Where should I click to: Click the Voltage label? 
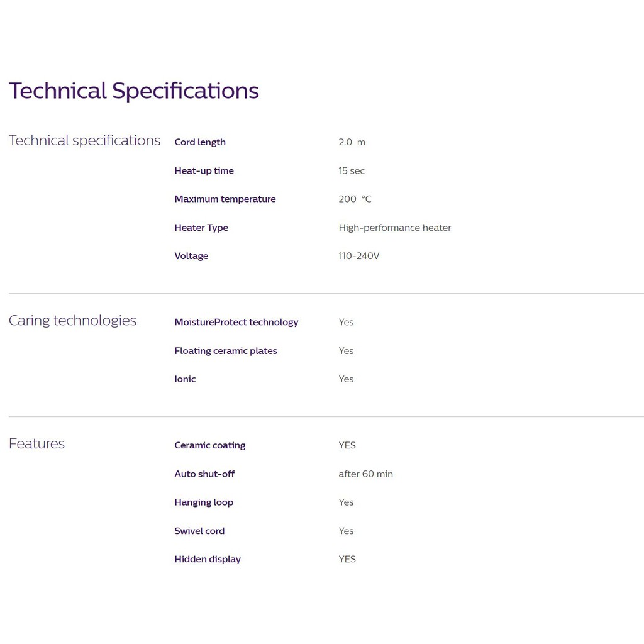[191, 256]
